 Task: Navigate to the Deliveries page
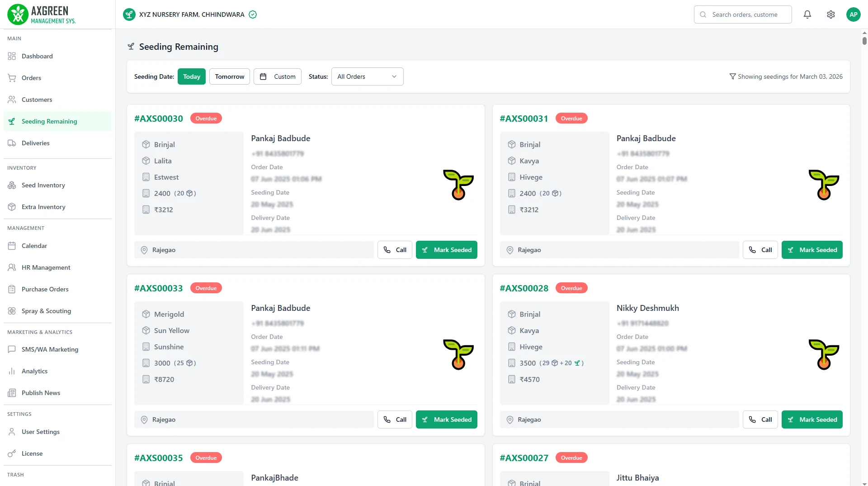35,143
